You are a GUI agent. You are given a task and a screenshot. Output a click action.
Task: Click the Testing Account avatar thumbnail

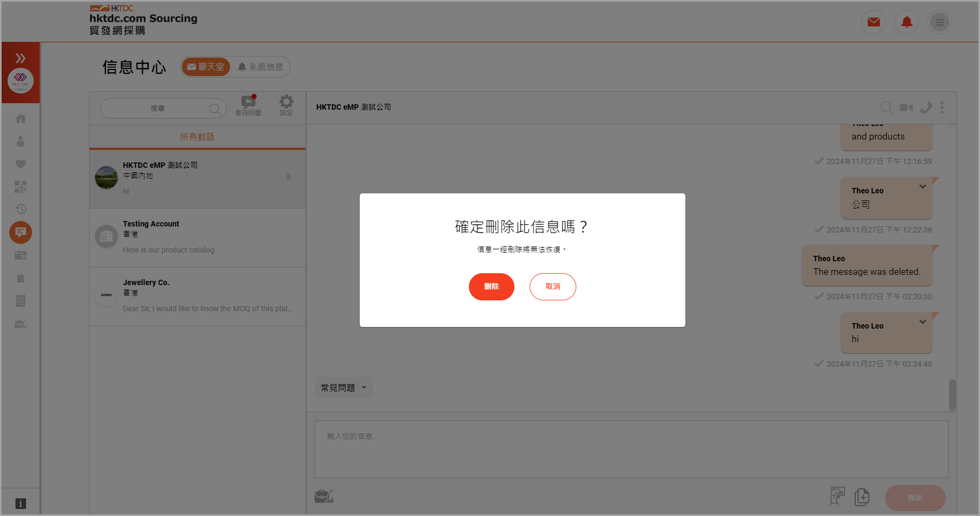point(106,236)
